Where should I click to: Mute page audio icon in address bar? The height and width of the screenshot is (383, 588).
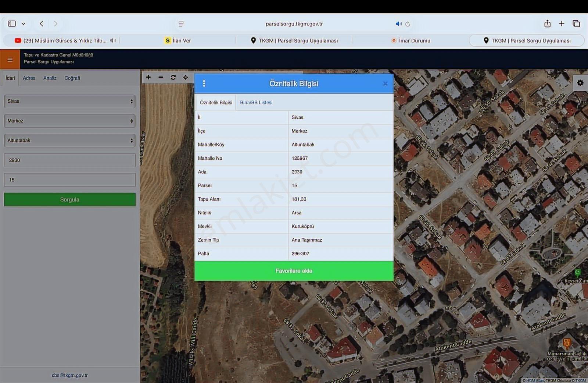[398, 24]
